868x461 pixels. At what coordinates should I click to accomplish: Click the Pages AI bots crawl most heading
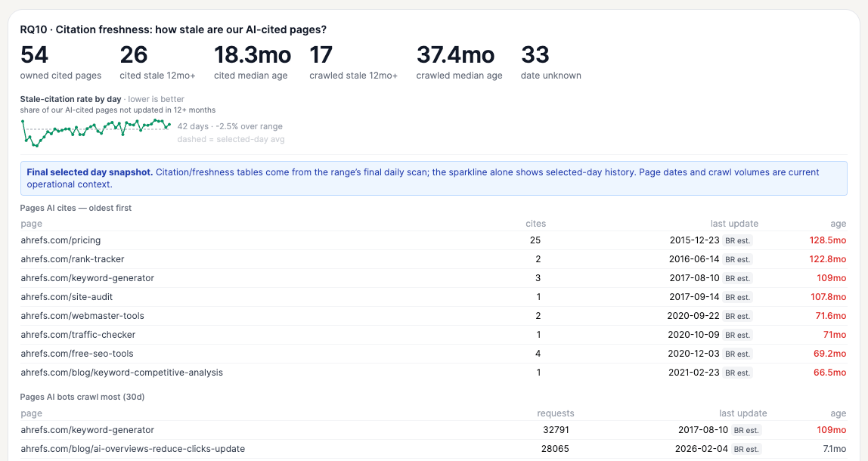[x=82, y=397]
